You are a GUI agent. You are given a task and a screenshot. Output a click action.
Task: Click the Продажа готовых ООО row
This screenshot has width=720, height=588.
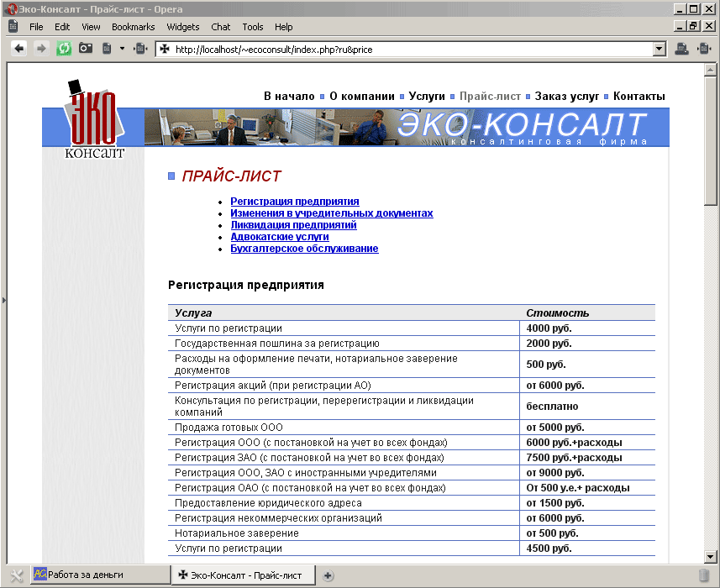point(411,428)
